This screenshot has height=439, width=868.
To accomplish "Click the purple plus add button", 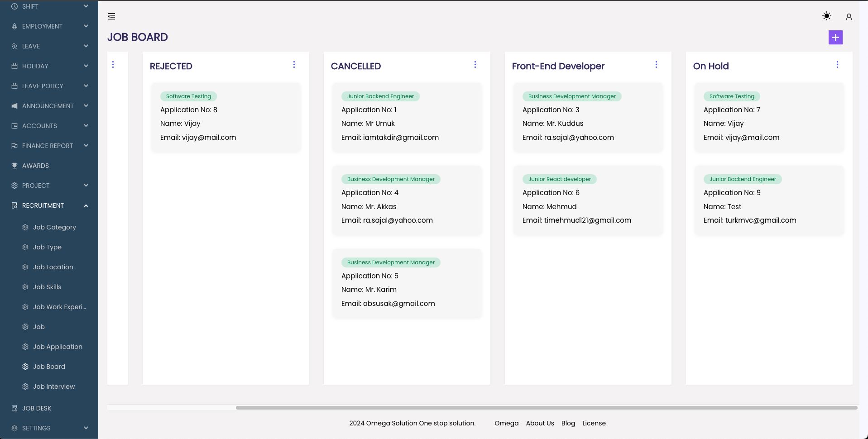I will pyautogui.click(x=835, y=38).
